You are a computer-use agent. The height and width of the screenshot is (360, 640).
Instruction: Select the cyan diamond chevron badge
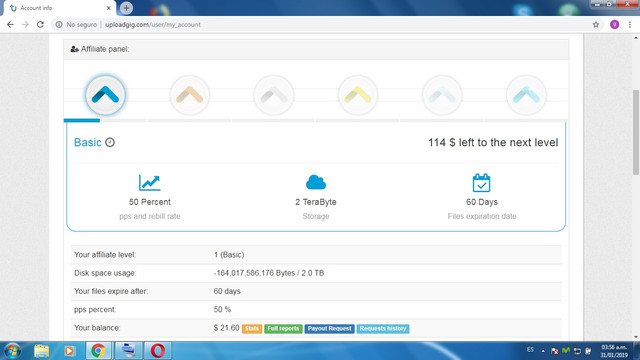(x=526, y=95)
